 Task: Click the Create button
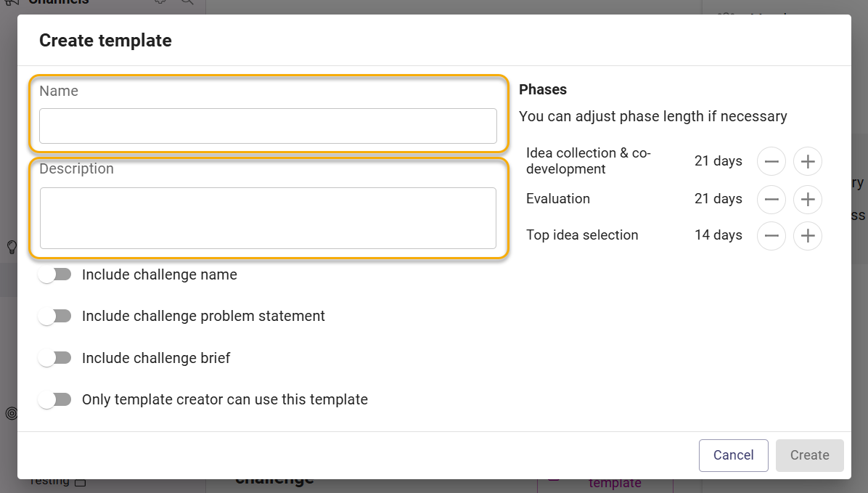(x=810, y=455)
